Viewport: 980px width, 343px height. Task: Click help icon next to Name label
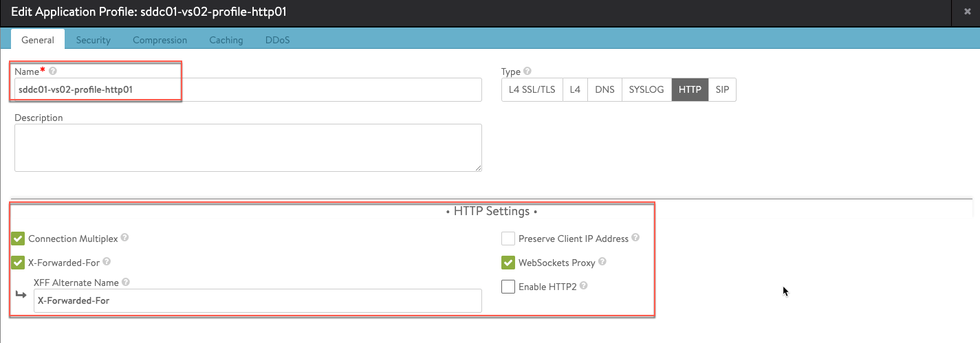[53, 71]
